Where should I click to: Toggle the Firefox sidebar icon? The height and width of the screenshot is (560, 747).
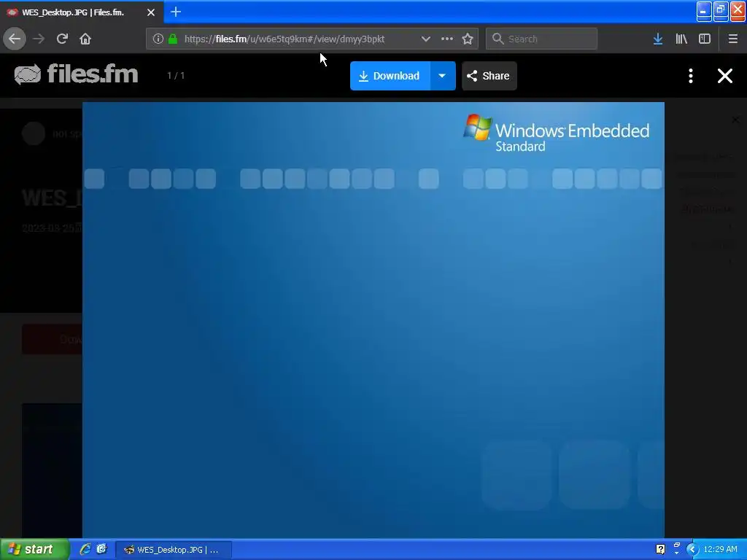coord(705,39)
